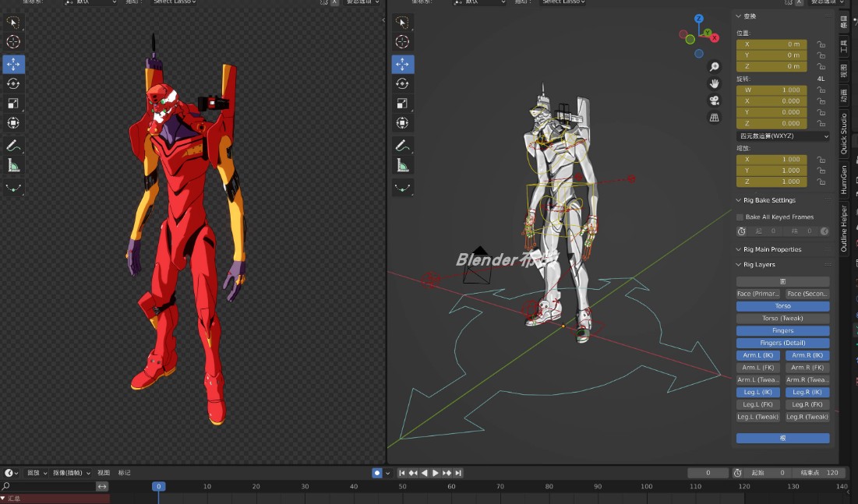Image resolution: width=858 pixels, height=504 pixels.
Task: Collapse the 汇总 summary row in the timeline
Action: point(3,499)
